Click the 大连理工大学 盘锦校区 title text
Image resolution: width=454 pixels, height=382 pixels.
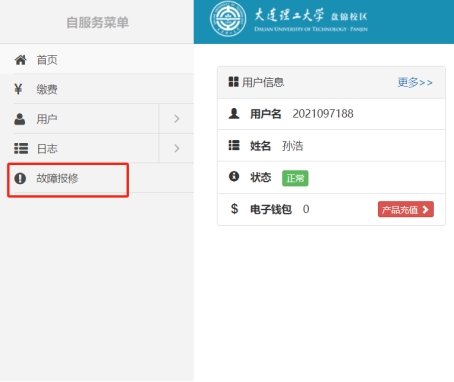[311, 15]
